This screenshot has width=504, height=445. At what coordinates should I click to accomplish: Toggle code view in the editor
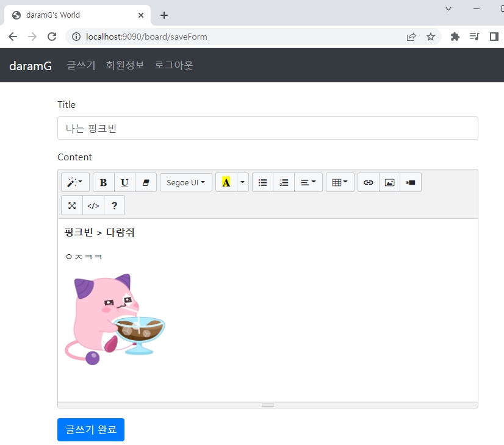pos(93,205)
